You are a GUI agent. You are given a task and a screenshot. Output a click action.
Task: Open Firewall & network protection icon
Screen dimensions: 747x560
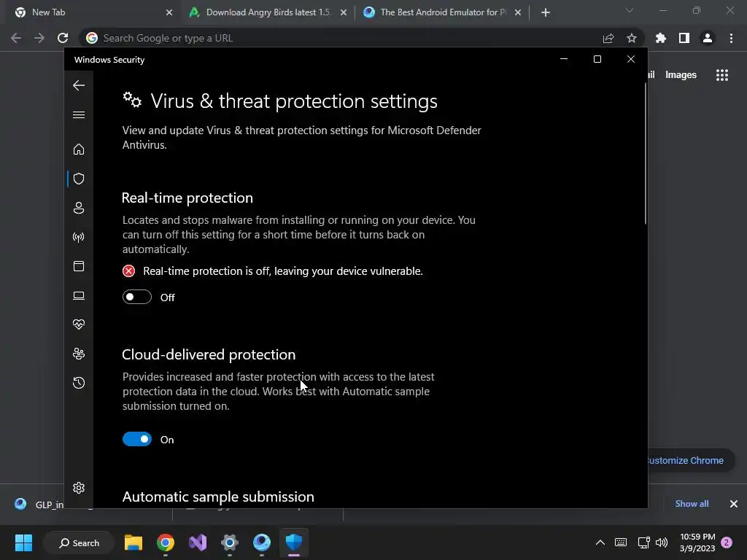coord(79,237)
